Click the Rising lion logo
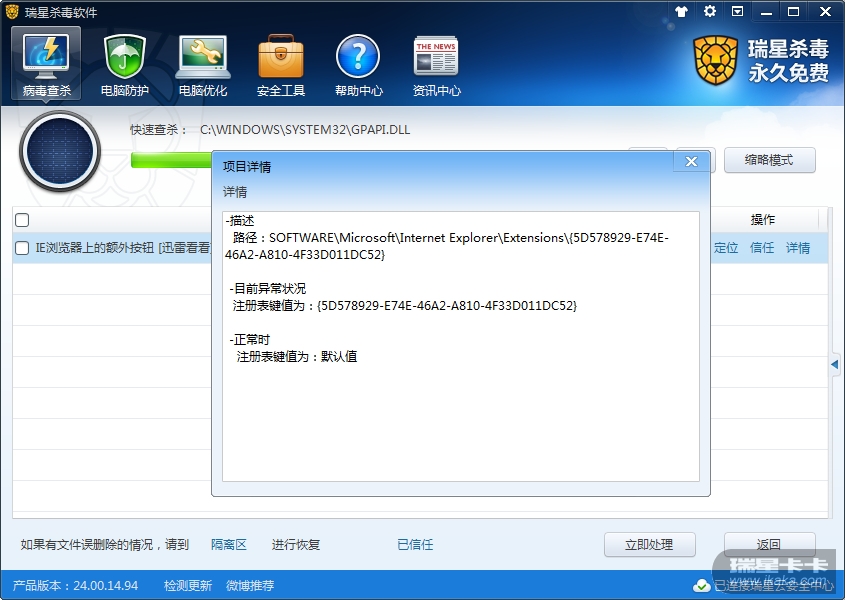 (715, 60)
